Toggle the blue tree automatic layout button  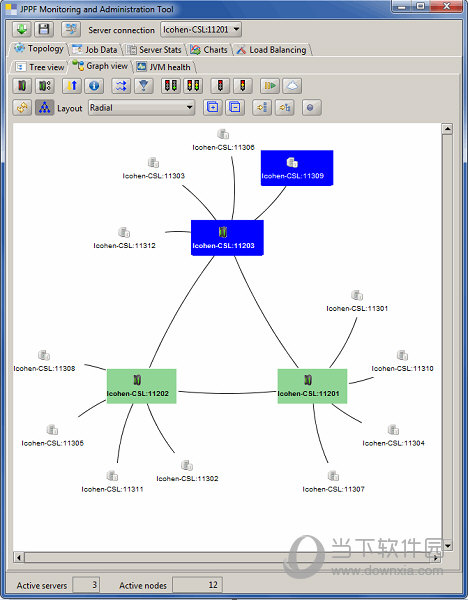tap(44, 108)
